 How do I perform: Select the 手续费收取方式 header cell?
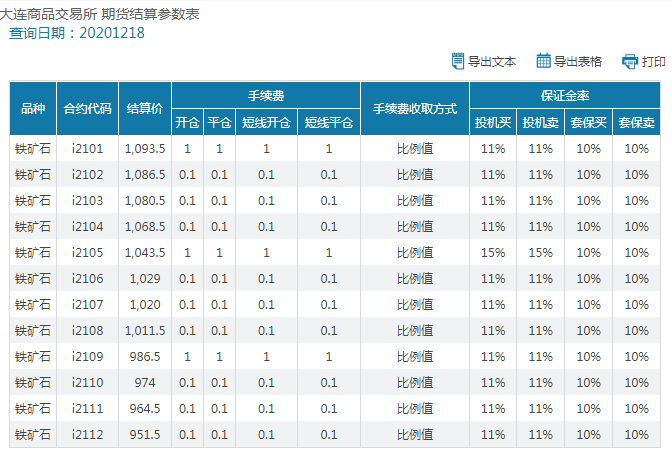[415, 108]
